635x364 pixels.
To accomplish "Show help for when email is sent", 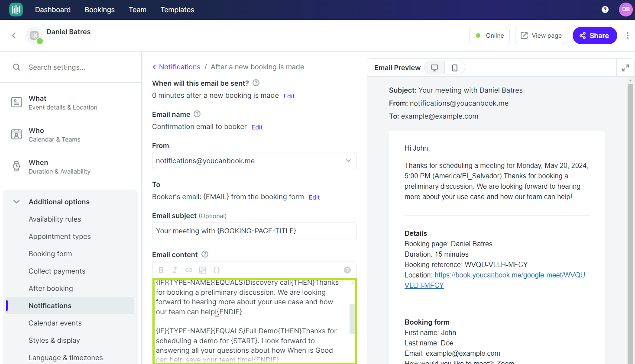I will pyautogui.click(x=256, y=83).
